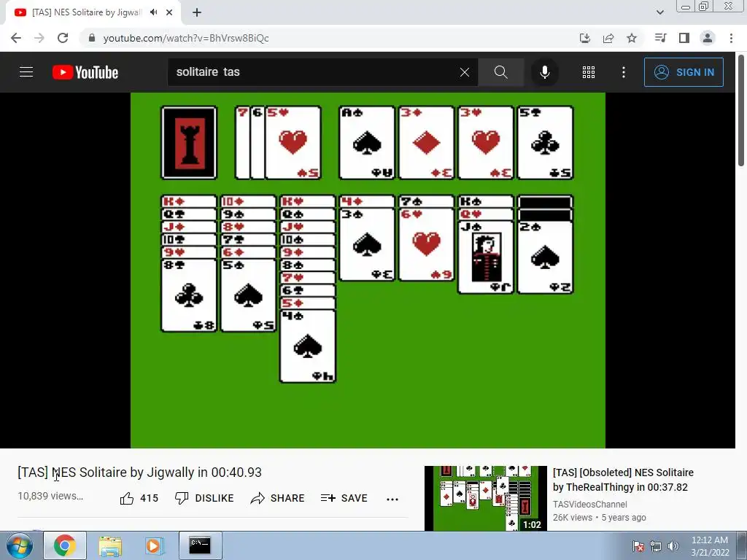This screenshot has height=560, width=747.
Task: Open Obsoleted NES Solitaire video title
Action: coord(623,480)
